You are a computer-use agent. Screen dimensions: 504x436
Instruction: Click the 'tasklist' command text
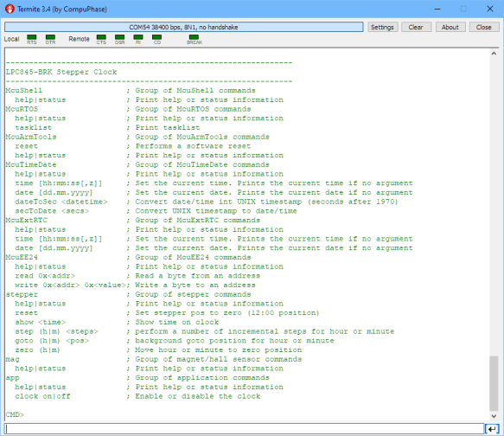[33, 128]
